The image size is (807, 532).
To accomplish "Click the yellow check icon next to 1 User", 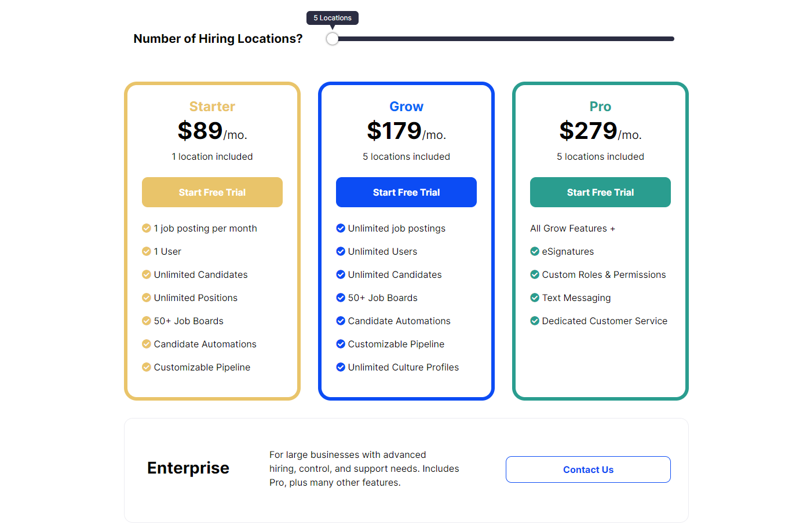I will (x=147, y=251).
